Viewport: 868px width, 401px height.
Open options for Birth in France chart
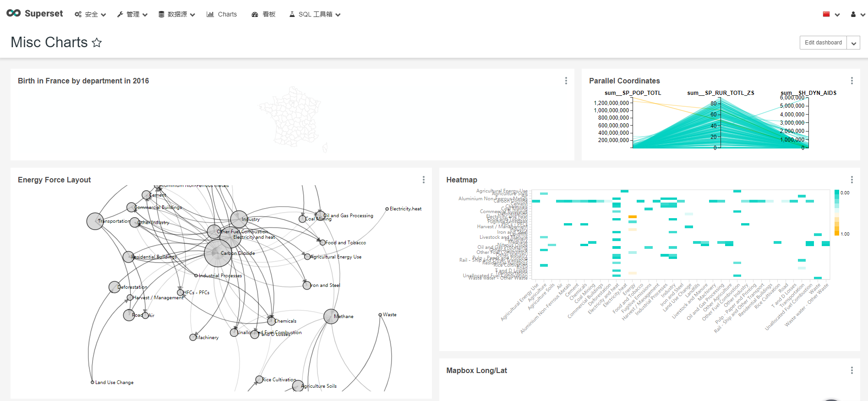(566, 81)
